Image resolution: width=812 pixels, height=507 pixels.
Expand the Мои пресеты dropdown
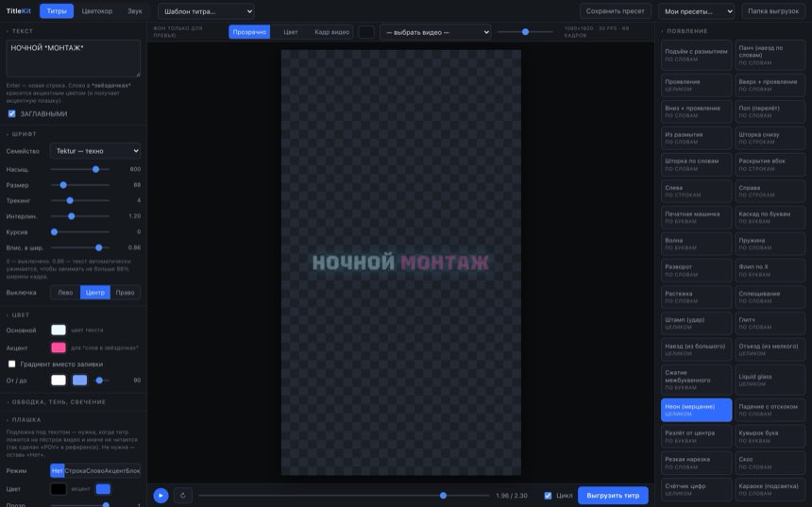click(697, 11)
